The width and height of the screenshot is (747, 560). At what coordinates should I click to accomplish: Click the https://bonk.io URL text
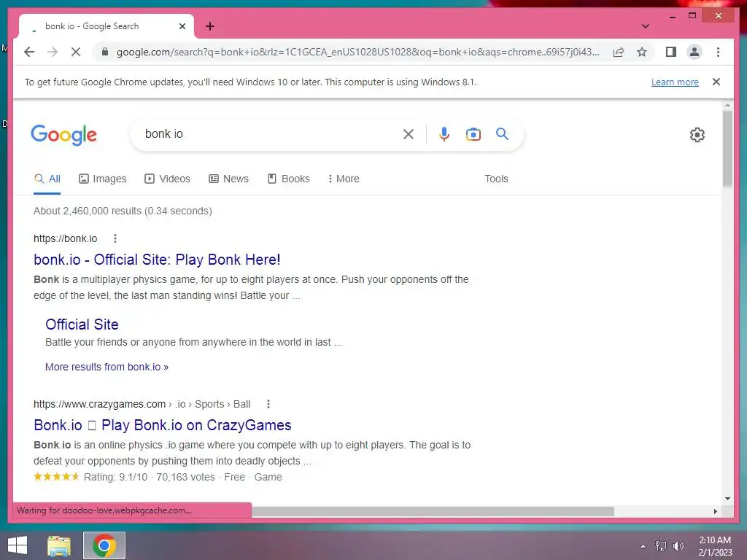tap(65, 238)
